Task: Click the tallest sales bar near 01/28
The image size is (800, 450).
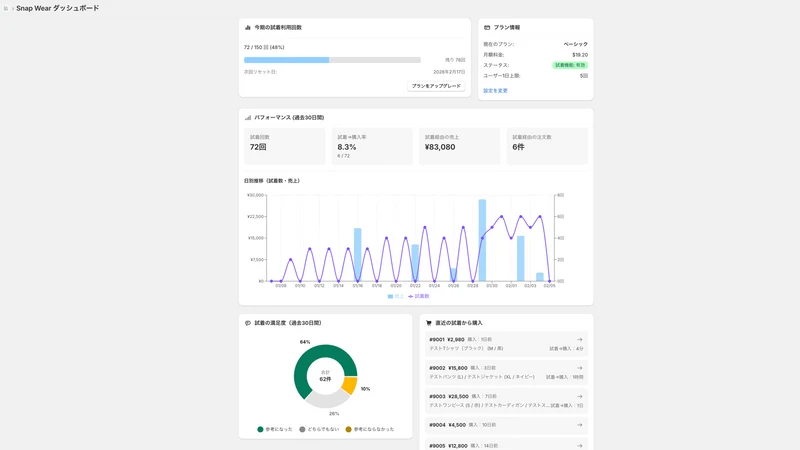Action: 482,240
